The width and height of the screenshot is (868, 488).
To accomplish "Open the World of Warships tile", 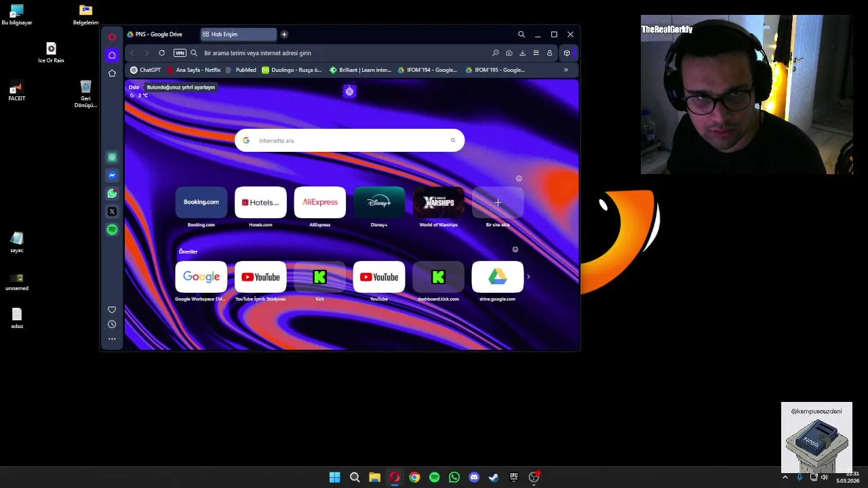I will (x=438, y=202).
